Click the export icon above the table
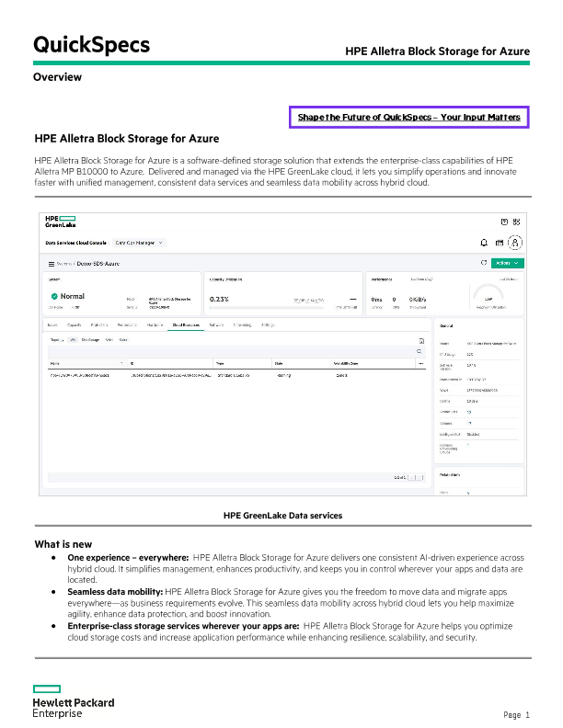The width and height of the screenshot is (563, 728). pyautogui.click(x=421, y=341)
